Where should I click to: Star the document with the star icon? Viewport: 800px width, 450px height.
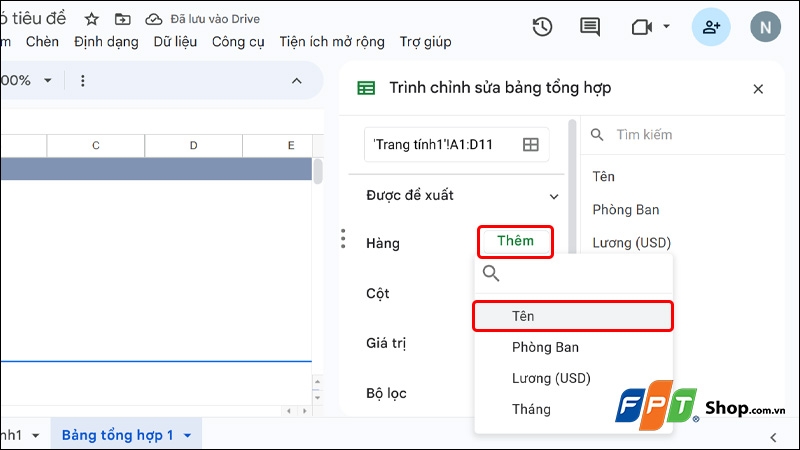(91, 19)
